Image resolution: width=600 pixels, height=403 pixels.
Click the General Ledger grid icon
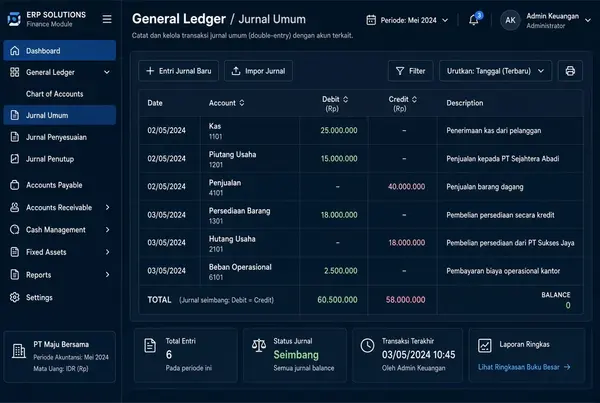point(15,72)
